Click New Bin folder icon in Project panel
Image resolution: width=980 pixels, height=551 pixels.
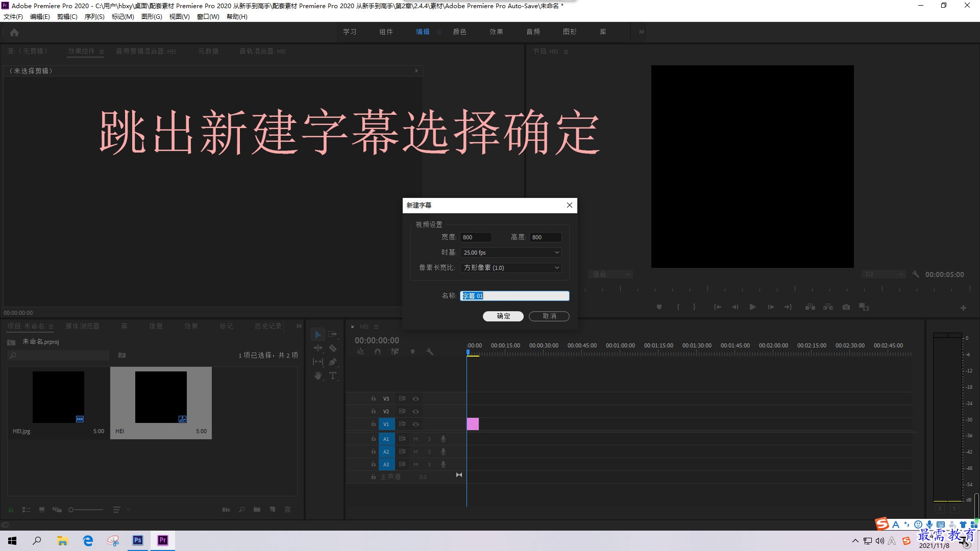pos(257,509)
